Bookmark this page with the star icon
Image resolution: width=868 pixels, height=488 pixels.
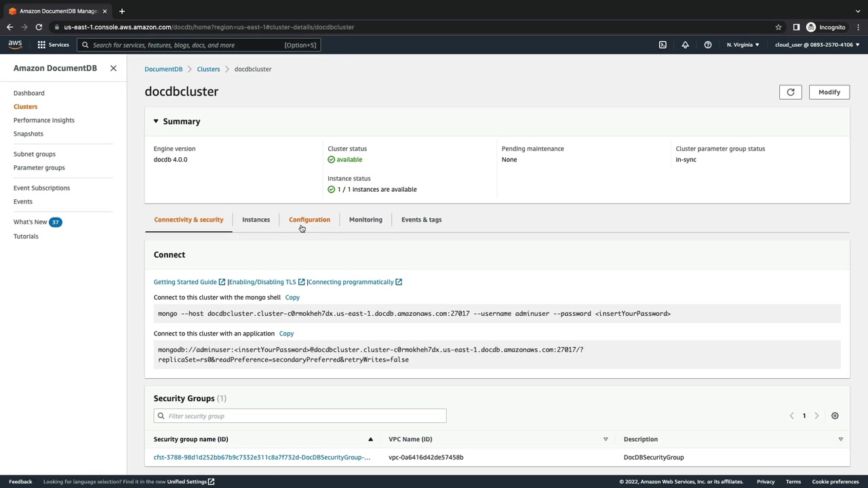[x=778, y=27]
